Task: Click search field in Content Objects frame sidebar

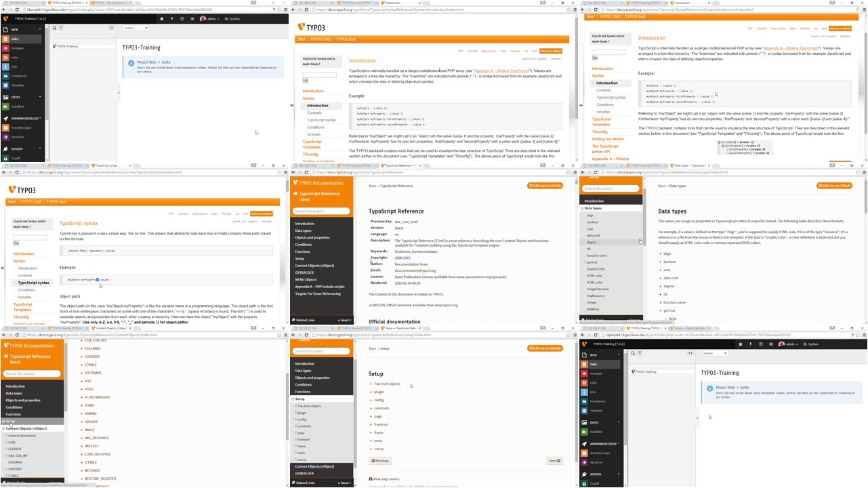Action: [32, 373]
